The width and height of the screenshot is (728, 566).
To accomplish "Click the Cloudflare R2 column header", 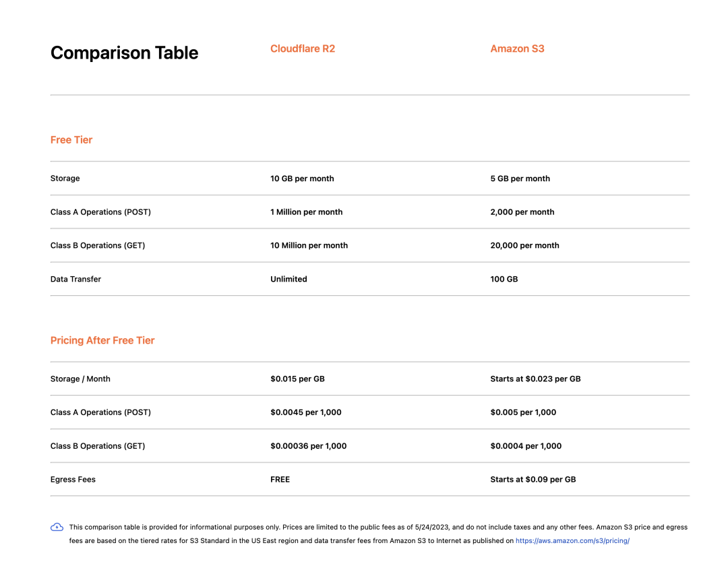I will tap(303, 49).
